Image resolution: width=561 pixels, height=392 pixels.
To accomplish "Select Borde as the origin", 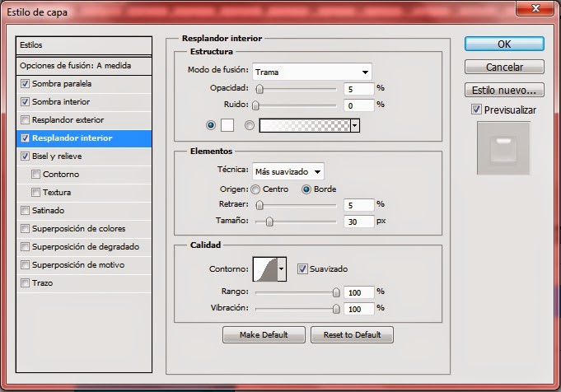I will (x=306, y=189).
